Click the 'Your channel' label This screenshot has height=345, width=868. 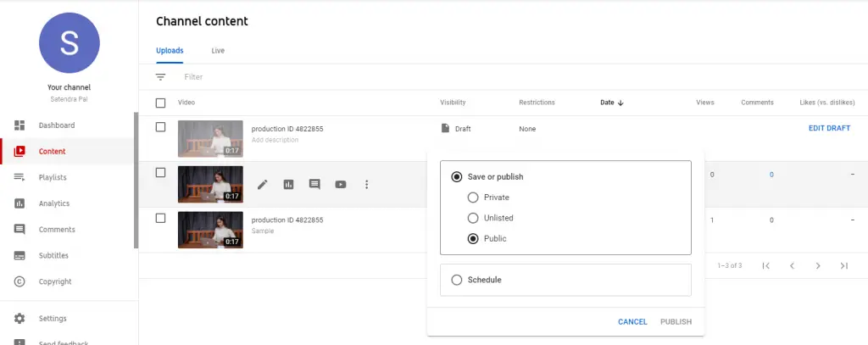70,87
